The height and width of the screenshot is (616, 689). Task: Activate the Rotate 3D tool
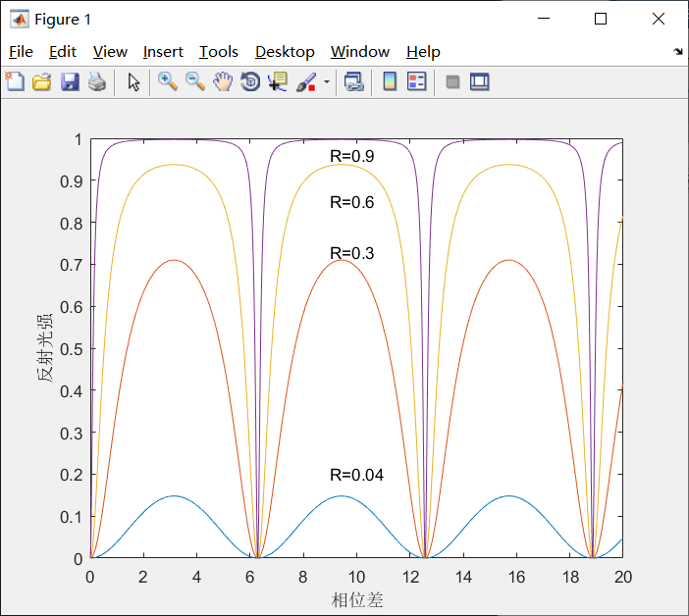point(250,82)
